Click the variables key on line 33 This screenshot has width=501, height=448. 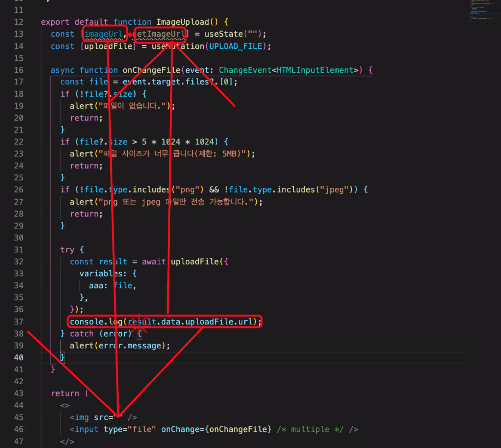point(101,274)
